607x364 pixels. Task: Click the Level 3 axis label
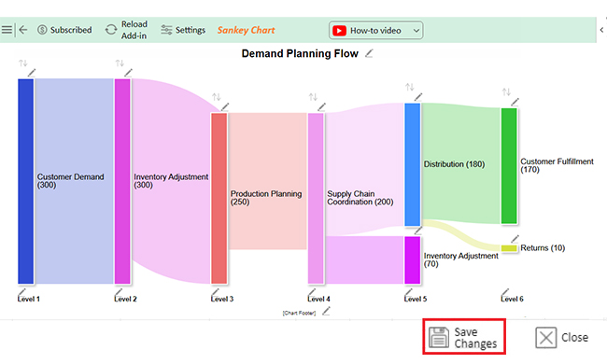pos(222,299)
